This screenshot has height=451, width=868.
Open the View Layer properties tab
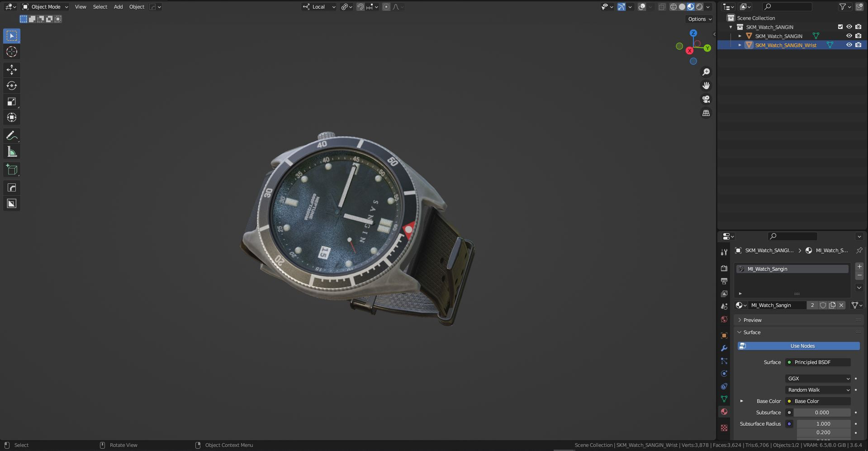(724, 293)
